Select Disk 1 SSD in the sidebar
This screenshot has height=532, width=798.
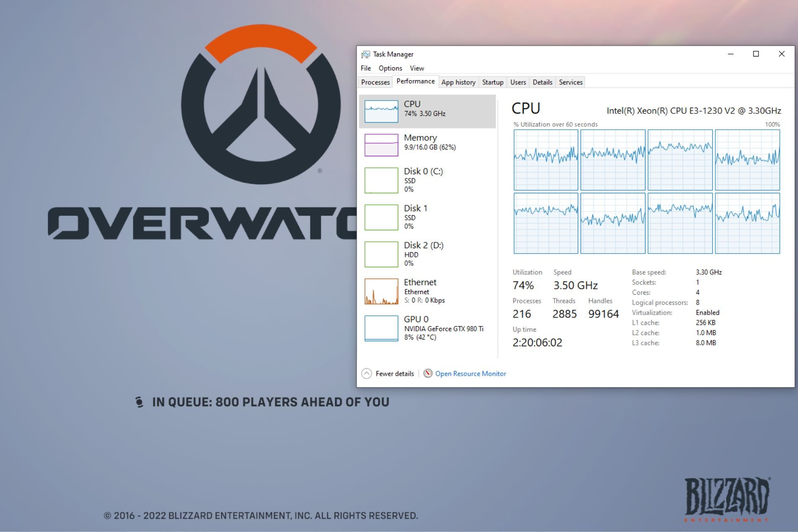coord(427,217)
